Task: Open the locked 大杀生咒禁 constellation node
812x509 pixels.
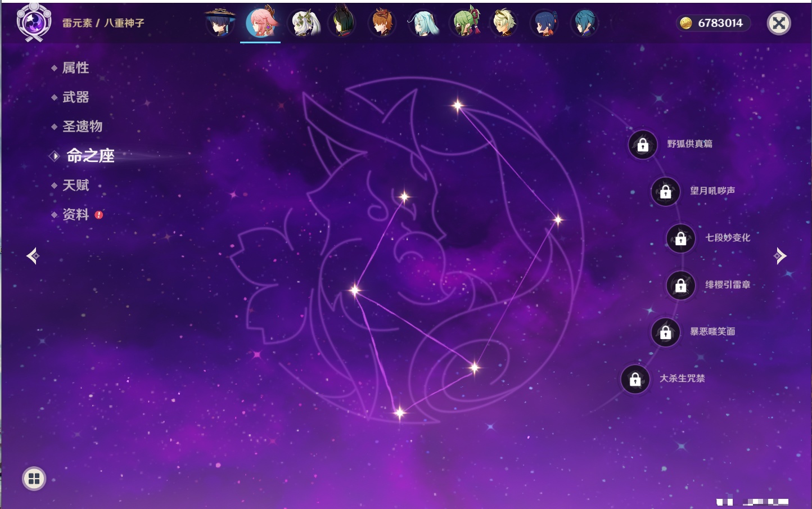Action: point(635,379)
